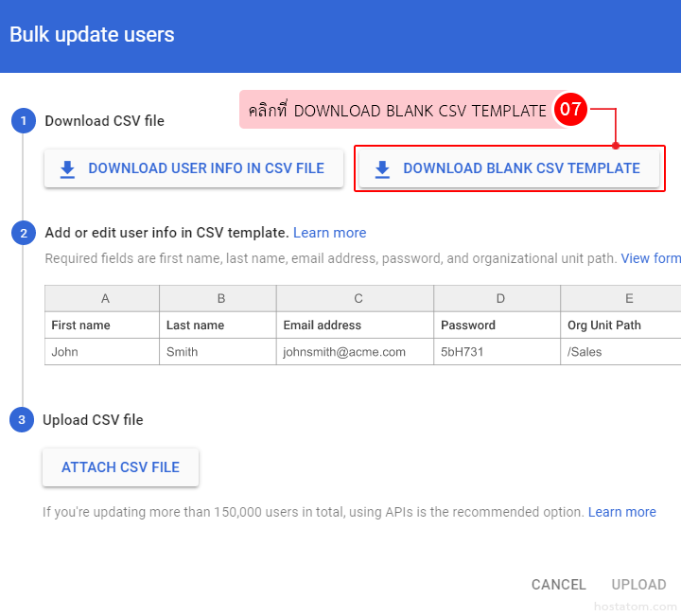Select column A header in sample table
Screen dimensions: 681x616
(104, 298)
